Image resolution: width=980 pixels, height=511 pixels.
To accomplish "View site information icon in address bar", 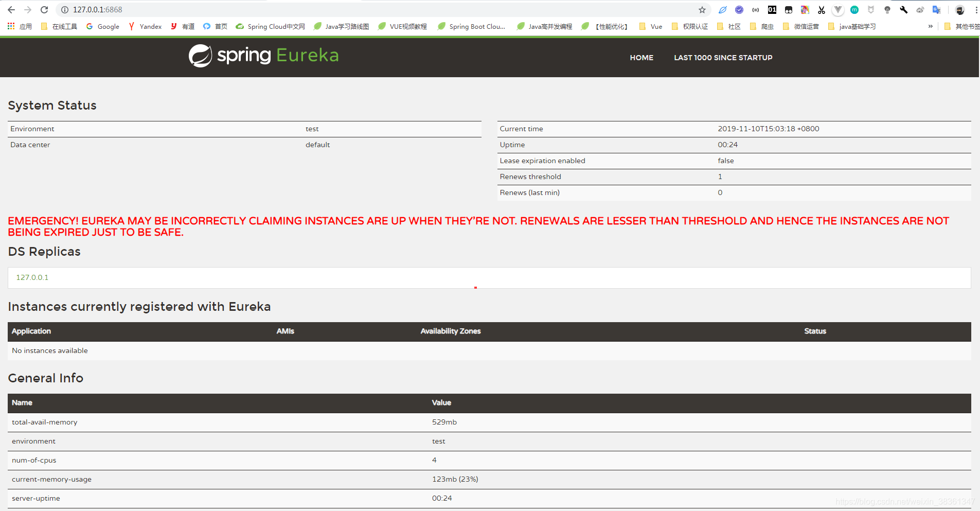I will click(x=65, y=10).
